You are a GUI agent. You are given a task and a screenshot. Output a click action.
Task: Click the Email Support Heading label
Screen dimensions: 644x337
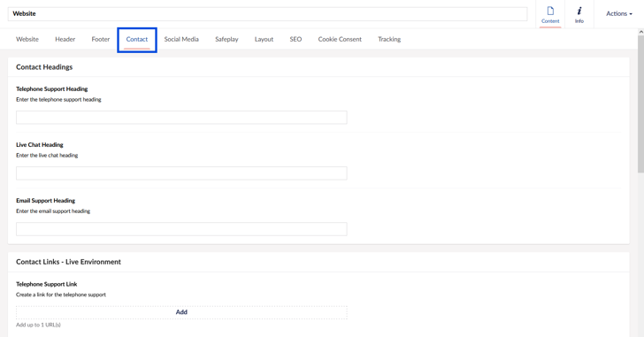point(46,200)
